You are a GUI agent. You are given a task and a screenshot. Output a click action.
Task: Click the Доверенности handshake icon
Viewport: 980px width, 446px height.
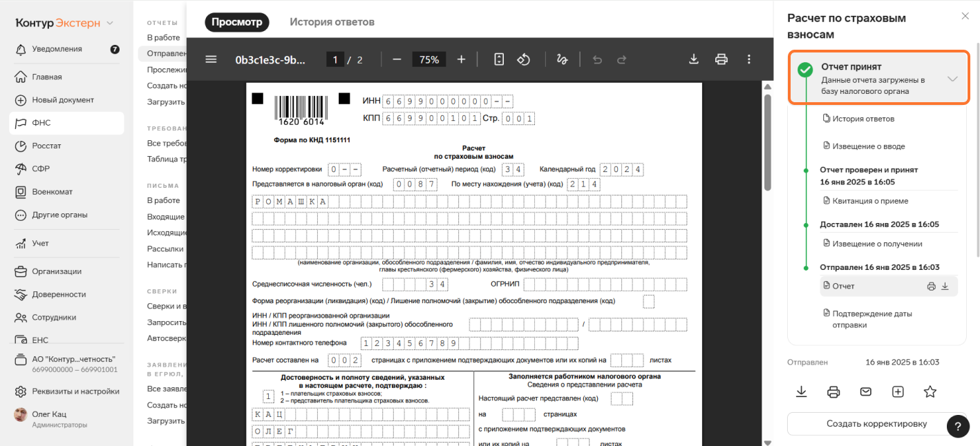(x=20, y=294)
